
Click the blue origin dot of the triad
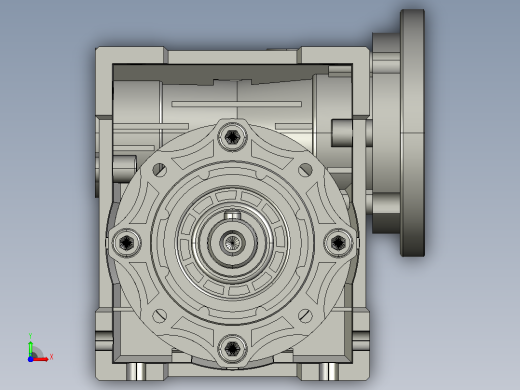[x=30, y=359]
